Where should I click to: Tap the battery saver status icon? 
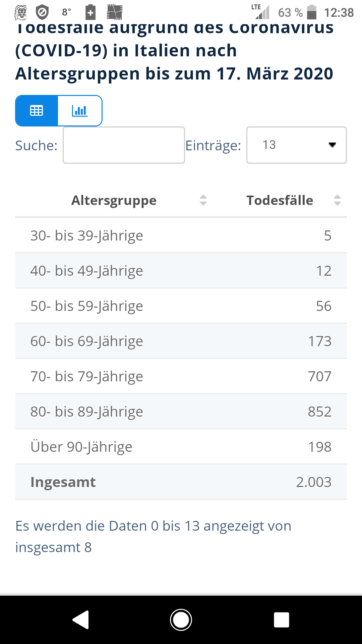coord(90,12)
